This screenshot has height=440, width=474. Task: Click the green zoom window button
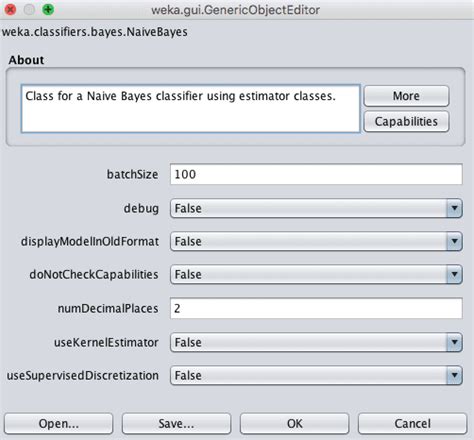(x=48, y=10)
